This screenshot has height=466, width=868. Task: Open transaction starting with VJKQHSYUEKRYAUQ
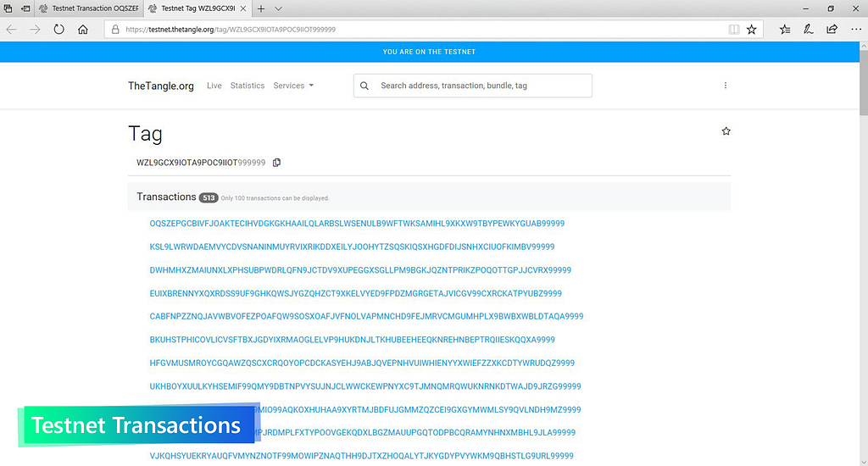361,456
